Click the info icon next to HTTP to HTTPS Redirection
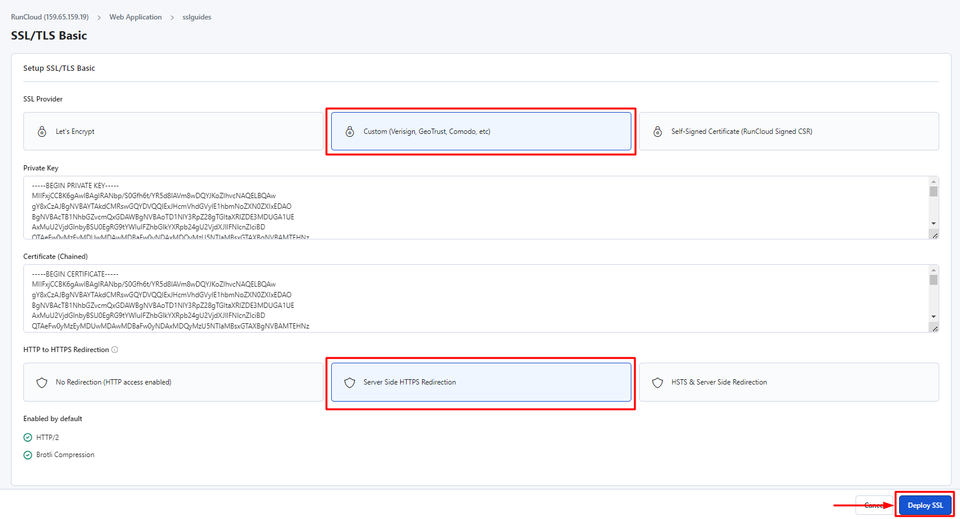 (115, 349)
